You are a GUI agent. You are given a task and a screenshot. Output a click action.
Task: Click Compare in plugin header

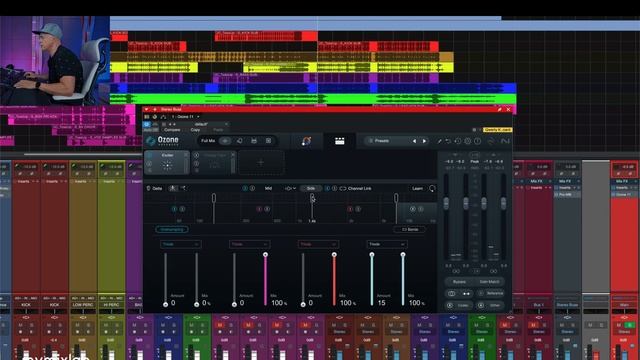pos(172,130)
